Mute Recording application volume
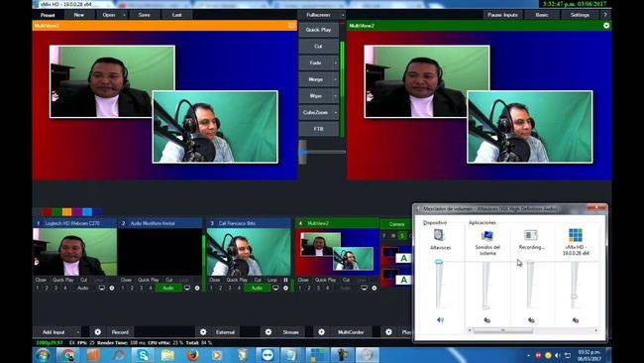The width and height of the screenshot is (644, 363). [x=531, y=319]
